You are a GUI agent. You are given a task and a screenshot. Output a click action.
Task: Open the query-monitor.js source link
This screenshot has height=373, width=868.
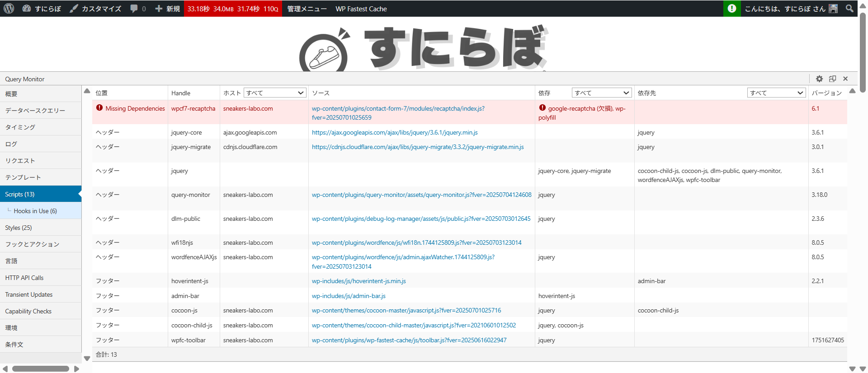coord(421,195)
